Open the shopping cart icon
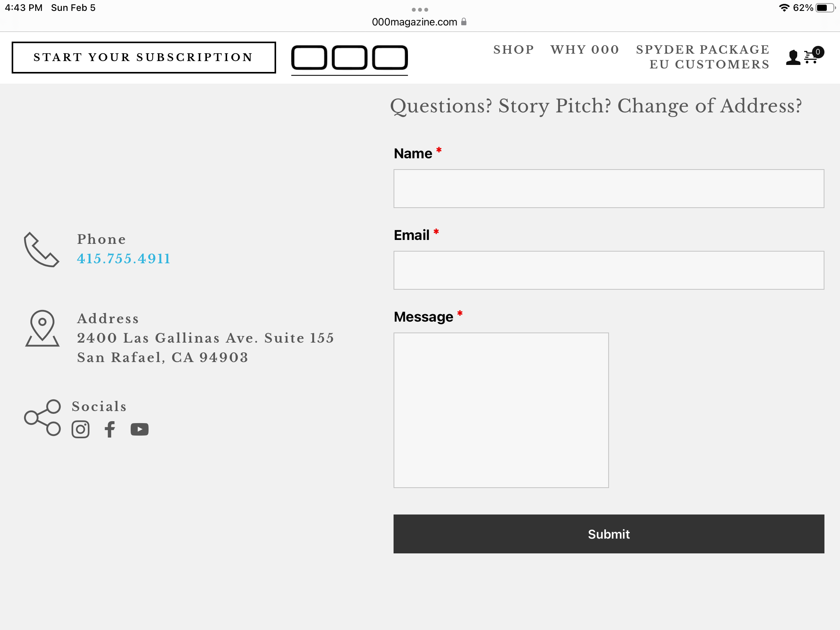 pos(812,57)
